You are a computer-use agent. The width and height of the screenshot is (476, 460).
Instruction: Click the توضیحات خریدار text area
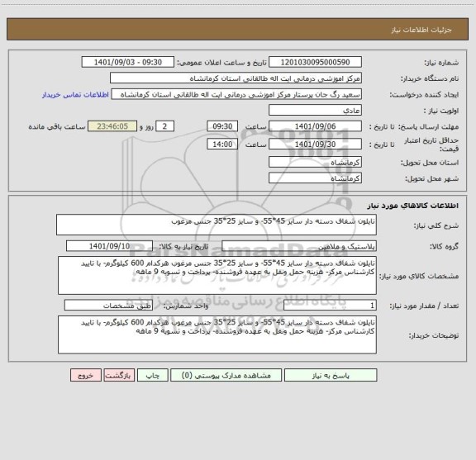[217, 334]
